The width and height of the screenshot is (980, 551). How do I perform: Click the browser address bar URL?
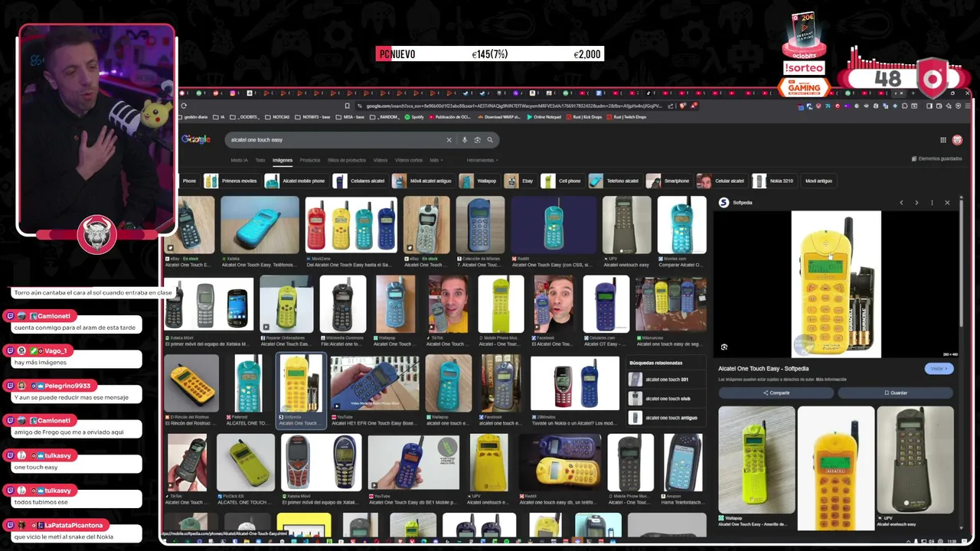click(513, 106)
